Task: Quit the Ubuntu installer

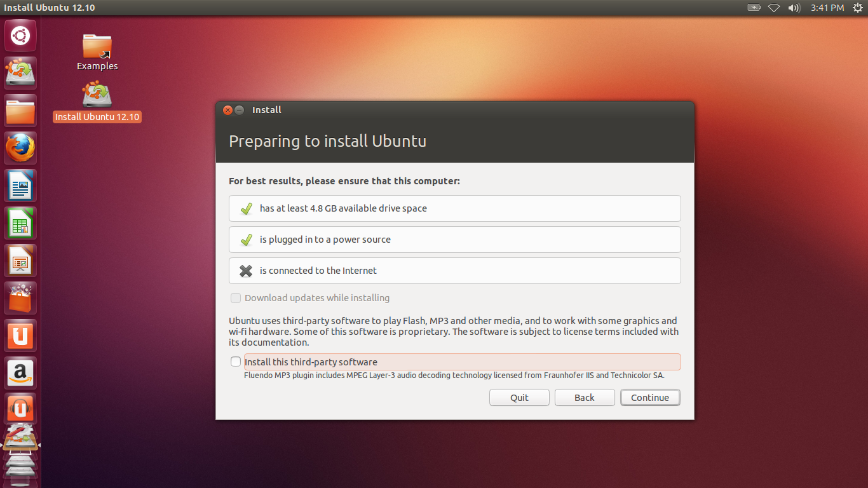Action: tap(519, 398)
